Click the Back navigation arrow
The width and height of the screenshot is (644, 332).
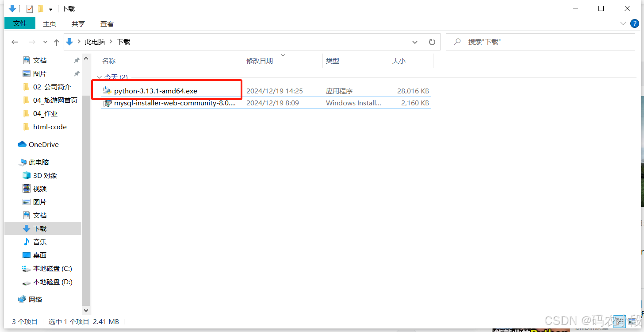click(15, 42)
